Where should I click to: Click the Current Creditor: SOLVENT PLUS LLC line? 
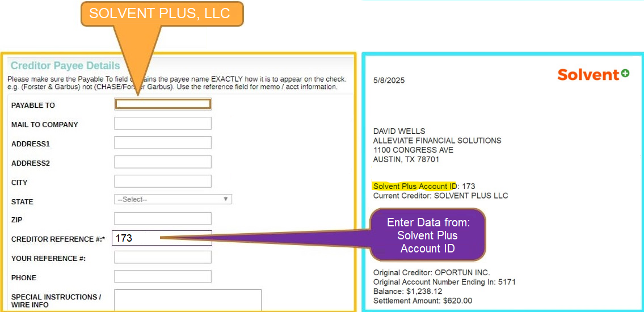click(x=441, y=196)
